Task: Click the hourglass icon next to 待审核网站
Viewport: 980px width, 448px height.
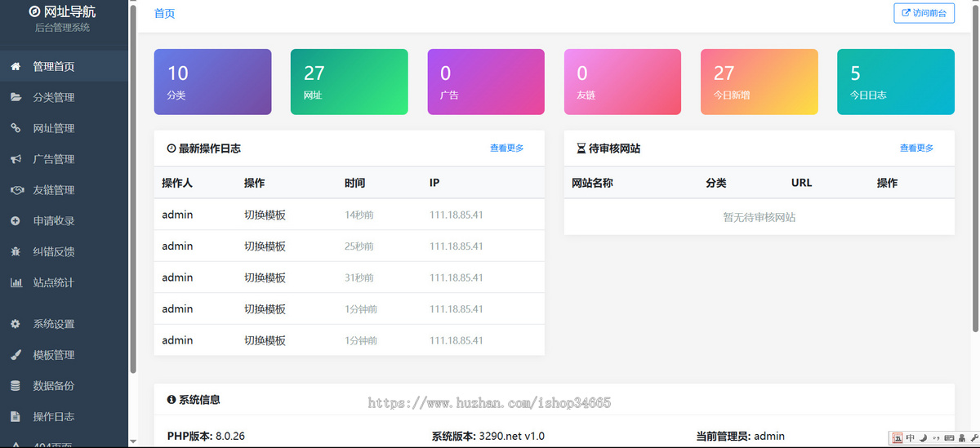Action: coord(581,149)
